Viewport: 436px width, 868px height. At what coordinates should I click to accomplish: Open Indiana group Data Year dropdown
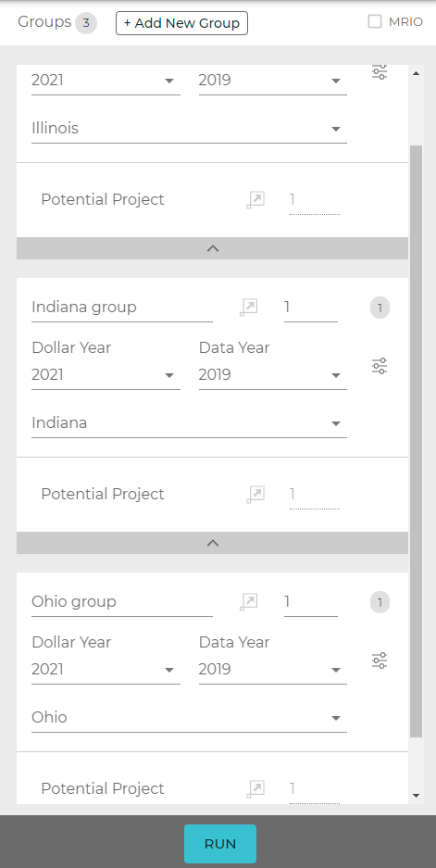tap(273, 375)
